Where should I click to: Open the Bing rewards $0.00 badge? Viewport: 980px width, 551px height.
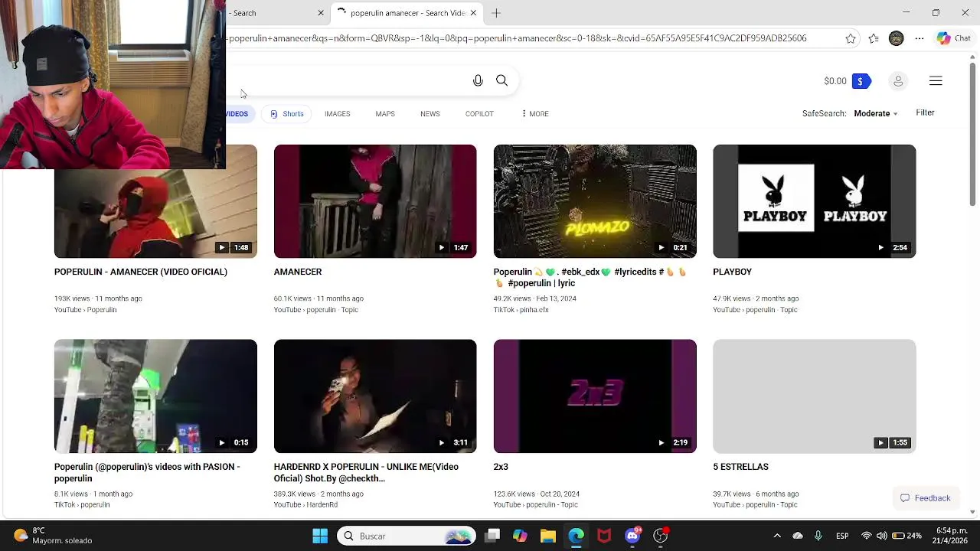[848, 81]
